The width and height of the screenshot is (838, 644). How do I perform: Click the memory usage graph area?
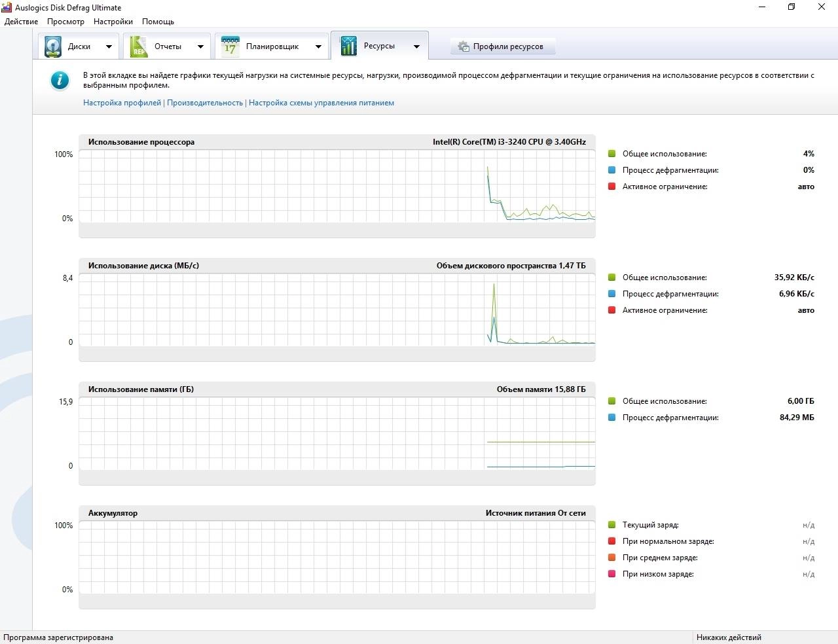tap(337, 433)
